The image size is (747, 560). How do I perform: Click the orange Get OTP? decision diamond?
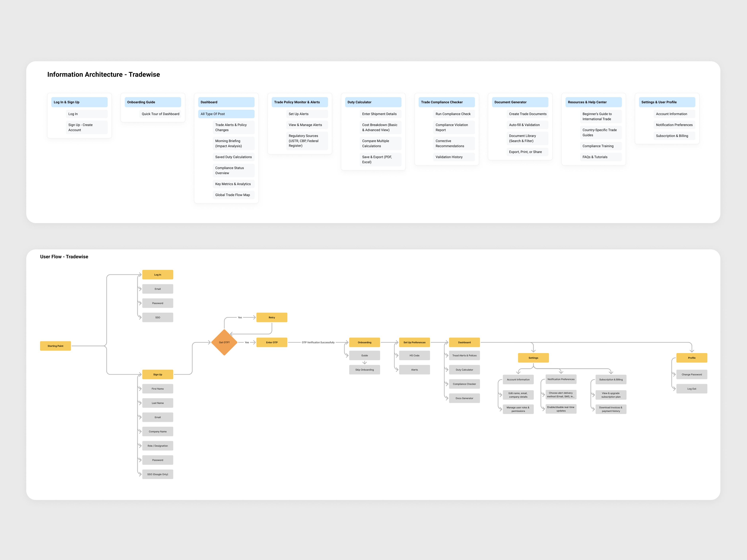224,342
